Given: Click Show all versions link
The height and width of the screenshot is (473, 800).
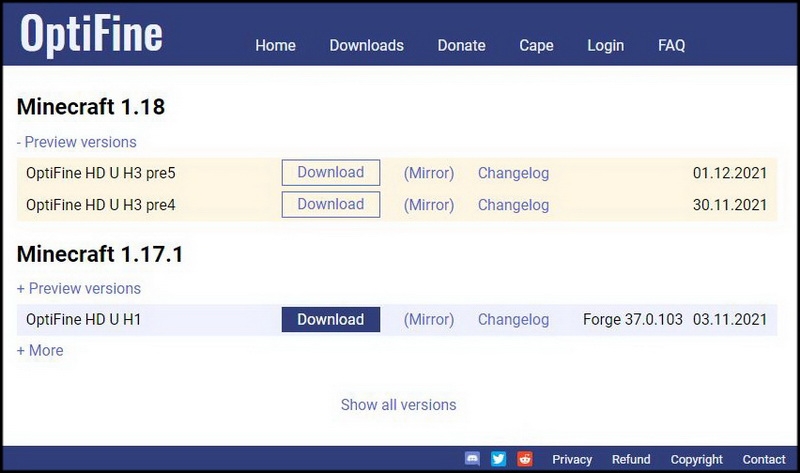Looking at the screenshot, I should pos(398,405).
